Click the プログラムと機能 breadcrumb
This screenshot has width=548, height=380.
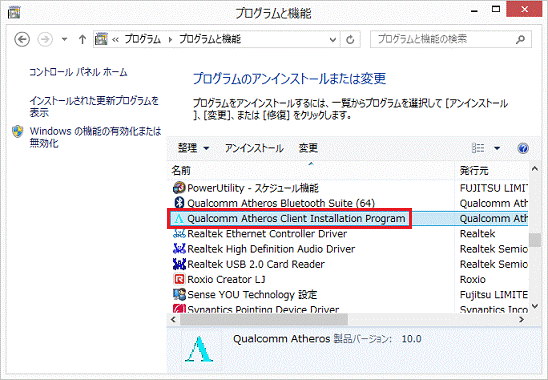click(210, 39)
